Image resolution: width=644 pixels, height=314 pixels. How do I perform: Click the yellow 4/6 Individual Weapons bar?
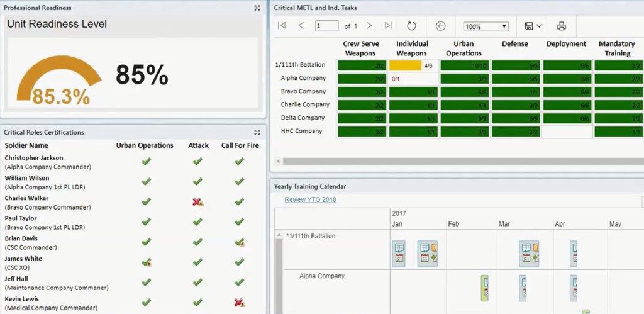click(x=406, y=65)
